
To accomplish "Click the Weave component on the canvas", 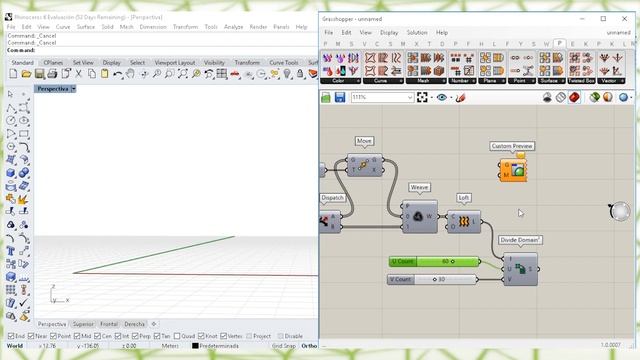I will [419, 216].
